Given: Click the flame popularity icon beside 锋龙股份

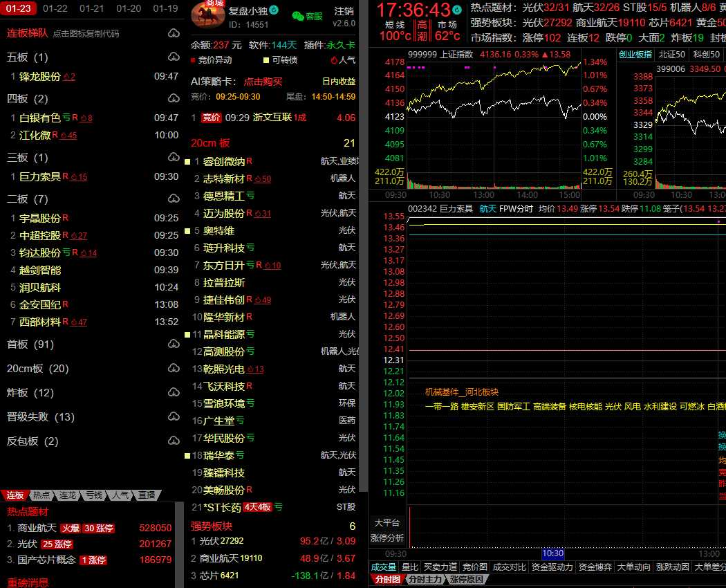Looking at the screenshot, I should click(x=66, y=77).
